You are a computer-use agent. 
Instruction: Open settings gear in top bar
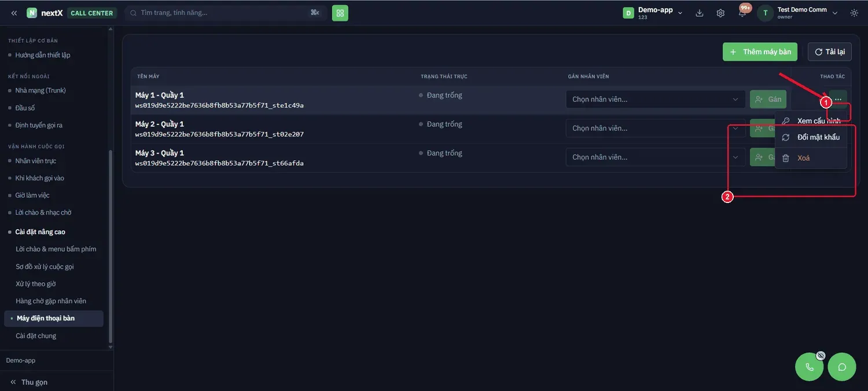pos(720,13)
